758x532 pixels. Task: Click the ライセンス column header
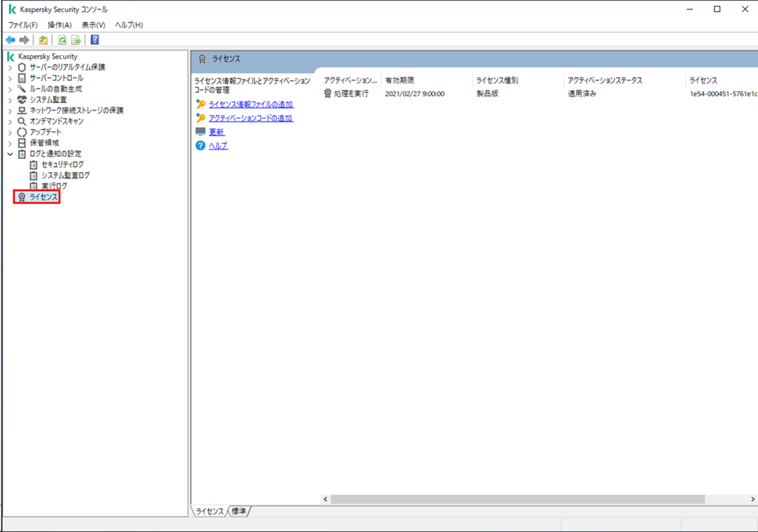pos(722,80)
